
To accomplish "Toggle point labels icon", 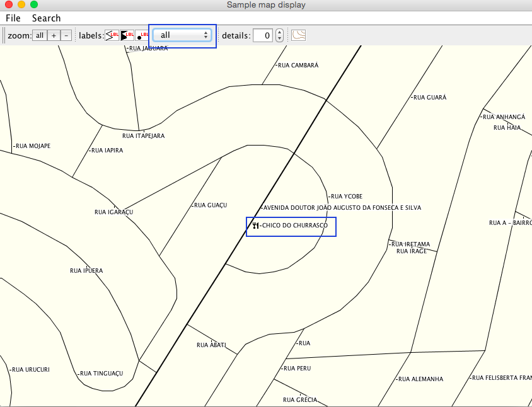I will [142, 35].
